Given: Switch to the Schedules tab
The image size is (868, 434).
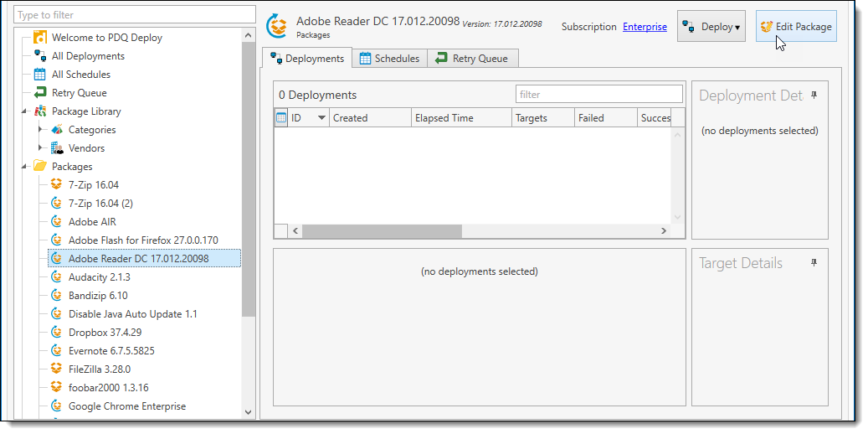Looking at the screenshot, I should point(390,58).
